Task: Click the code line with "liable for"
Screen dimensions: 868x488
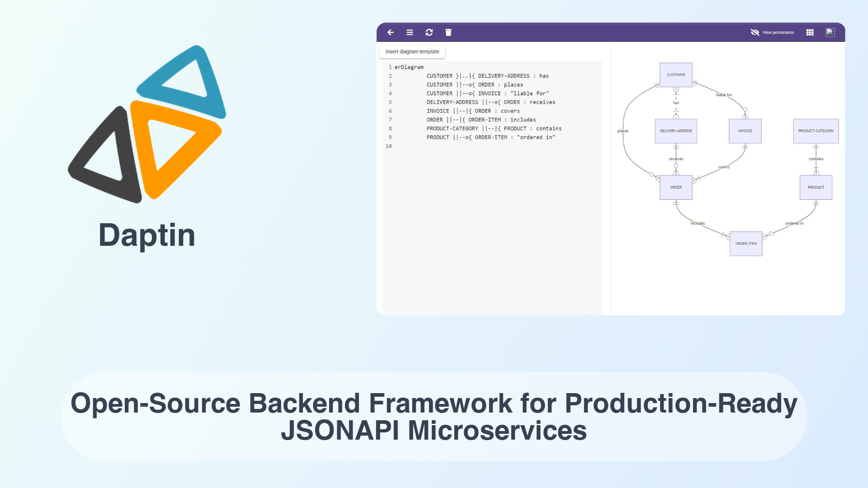Action: (x=487, y=94)
